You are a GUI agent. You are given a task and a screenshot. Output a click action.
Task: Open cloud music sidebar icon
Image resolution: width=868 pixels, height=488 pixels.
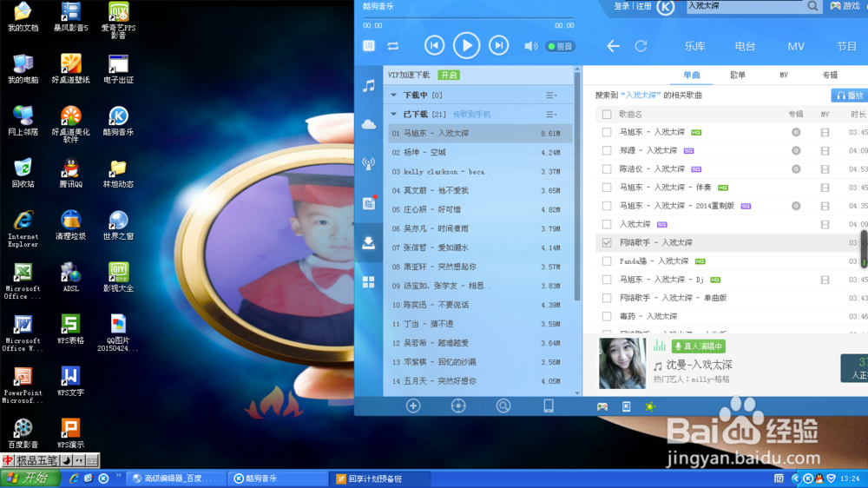369,125
